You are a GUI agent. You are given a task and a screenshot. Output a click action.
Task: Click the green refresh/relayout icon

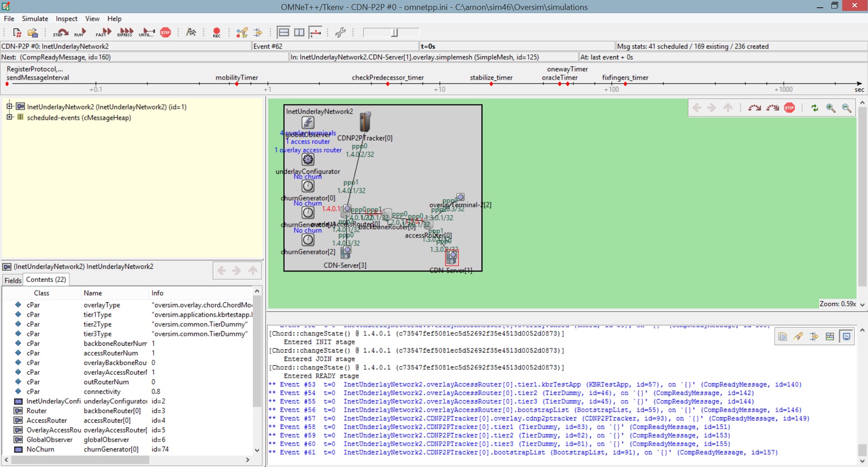click(x=815, y=108)
